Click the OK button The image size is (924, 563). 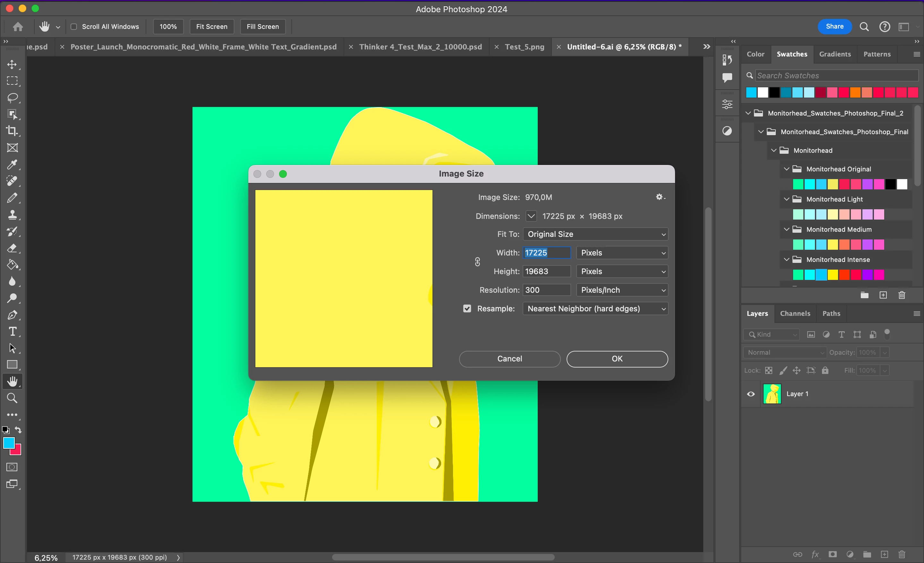pyautogui.click(x=617, y=359)
